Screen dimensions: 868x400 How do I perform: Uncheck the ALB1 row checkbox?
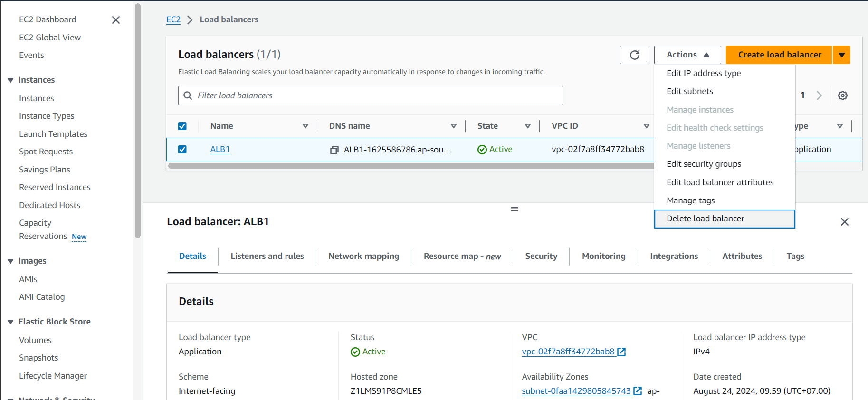[x=182, y=149]
